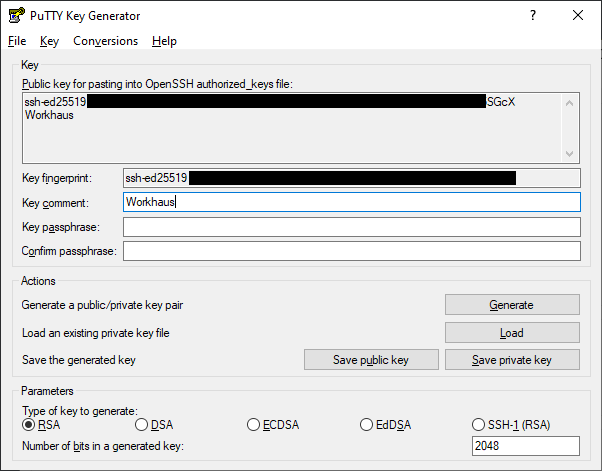This screenshot has height=471, width=602.
Task: Click 'Number of bits in a generated key:' label
Action: coord(103,446)
